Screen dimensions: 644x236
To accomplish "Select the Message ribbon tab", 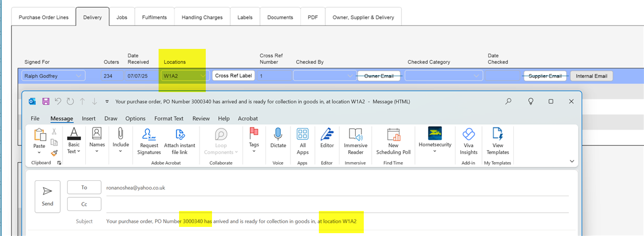I will [x=61, y=118].
